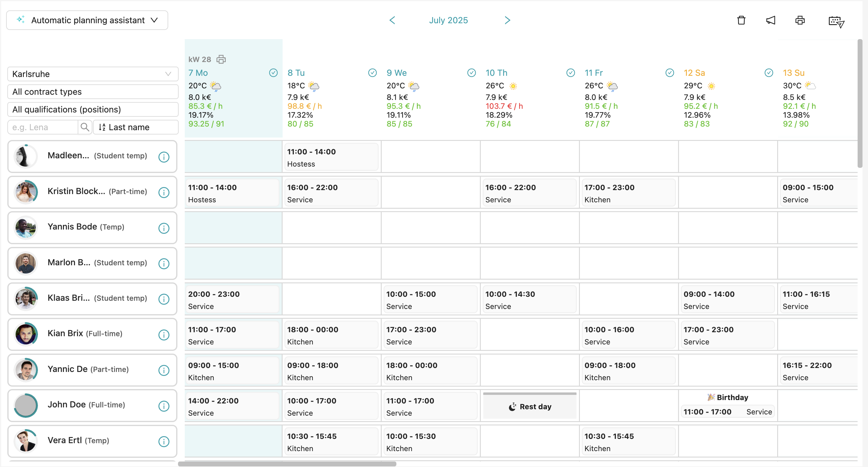
Task: Toggle check mark for Monday 7
Action: pos(273,73)
